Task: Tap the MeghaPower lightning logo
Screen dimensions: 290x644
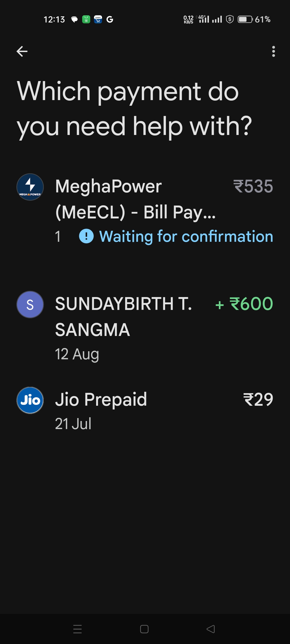Action: pyautogui.click(x=30, y=187)
